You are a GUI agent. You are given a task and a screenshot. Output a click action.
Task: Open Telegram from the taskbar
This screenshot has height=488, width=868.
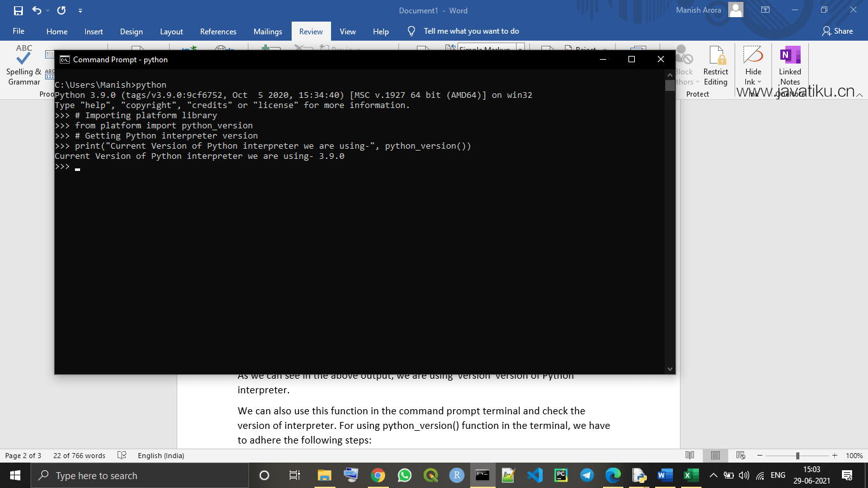[x=587, y=475]
